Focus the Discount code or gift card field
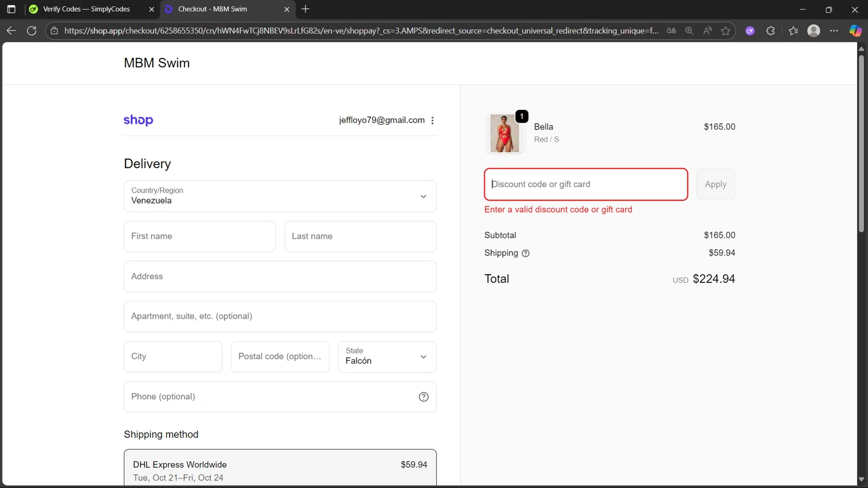This screenshot has height=488, width=868. 586,184
